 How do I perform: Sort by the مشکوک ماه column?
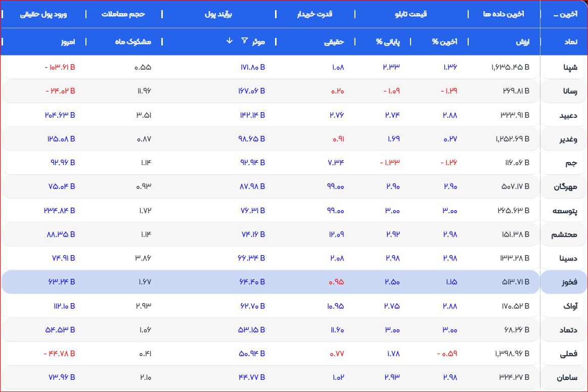pos(133,42)
